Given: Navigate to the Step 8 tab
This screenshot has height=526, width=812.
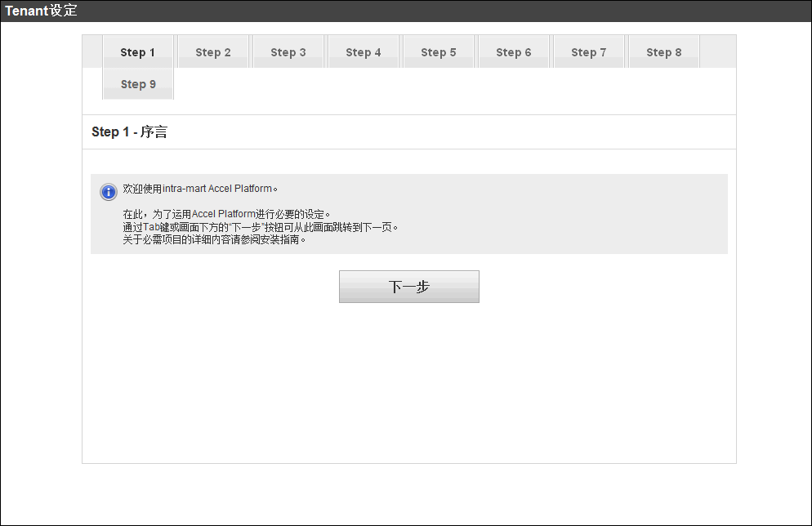Looking at the screenshot, I should click(663, 51).
